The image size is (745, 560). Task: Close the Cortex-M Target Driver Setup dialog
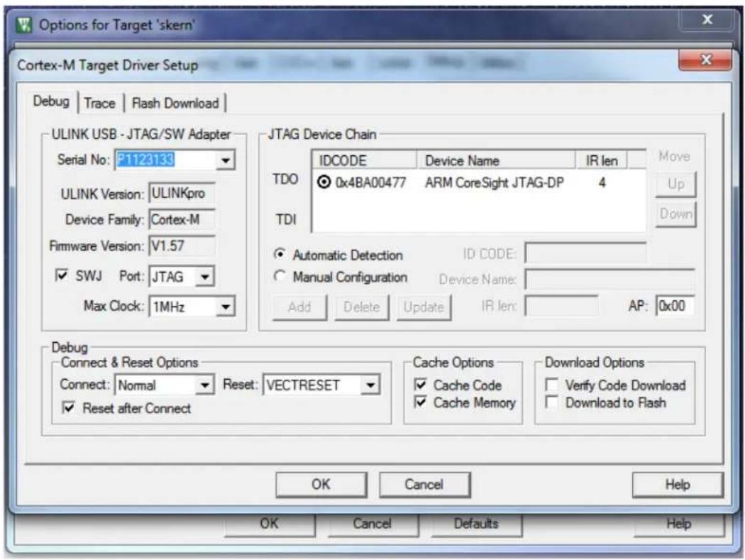pos(705,60)
